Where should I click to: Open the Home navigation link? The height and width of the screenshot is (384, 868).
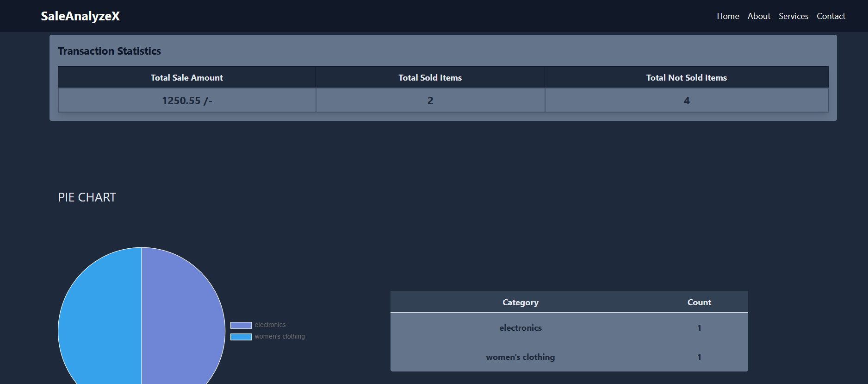click(x=728, y=16)
